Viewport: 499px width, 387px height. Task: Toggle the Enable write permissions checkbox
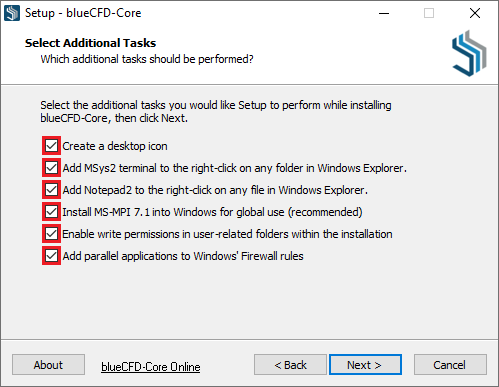(x=51, y=234)
